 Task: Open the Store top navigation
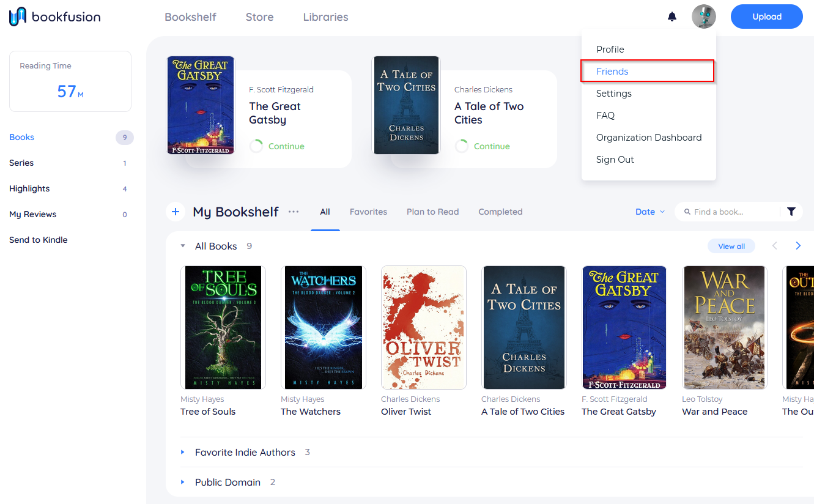pos(259,17)
